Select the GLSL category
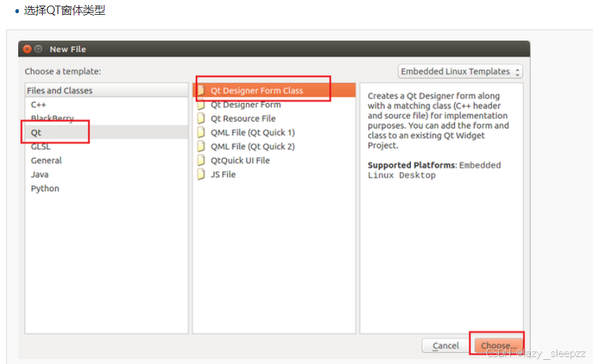 click(107, 146)
